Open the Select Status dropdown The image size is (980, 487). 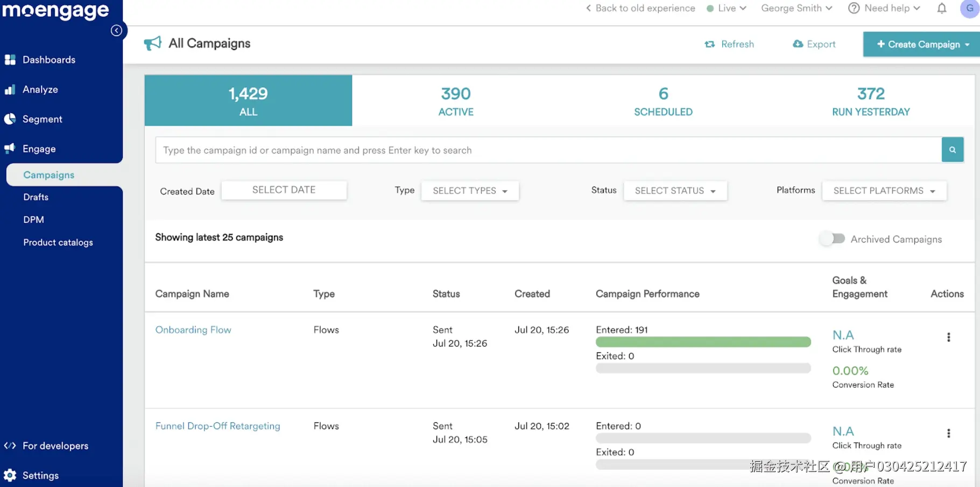(675, 191)
